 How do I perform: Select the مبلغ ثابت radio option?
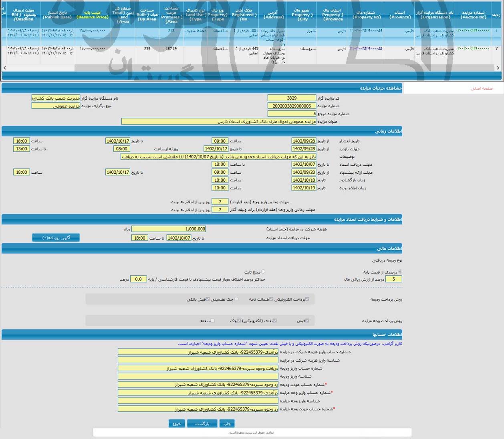tap(263, 272)
